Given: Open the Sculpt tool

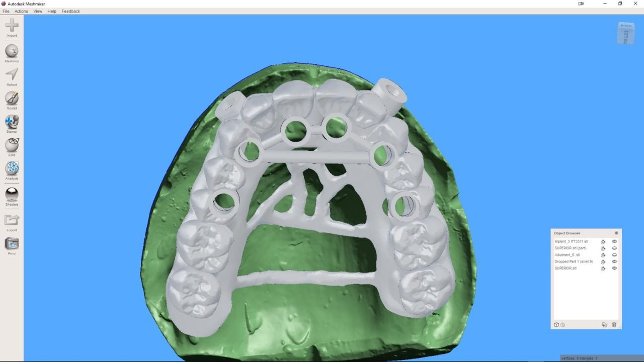Looking at the screenshot, I should click(x=12, y=98).
